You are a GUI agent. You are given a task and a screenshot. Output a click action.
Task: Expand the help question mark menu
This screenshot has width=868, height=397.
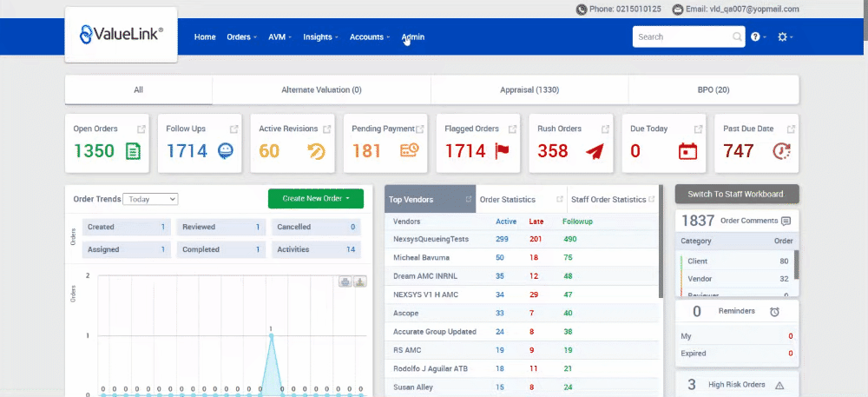coord(759,36)
